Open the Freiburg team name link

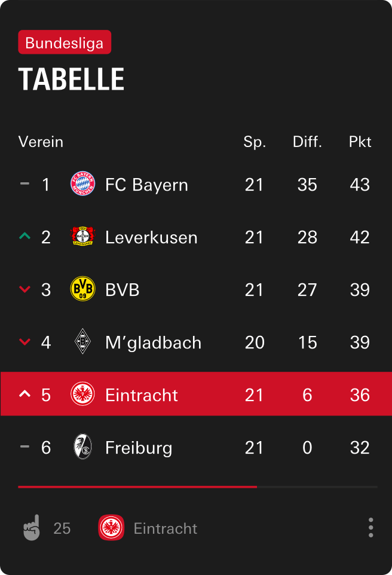pyautogui.click(x=139, y=448)
